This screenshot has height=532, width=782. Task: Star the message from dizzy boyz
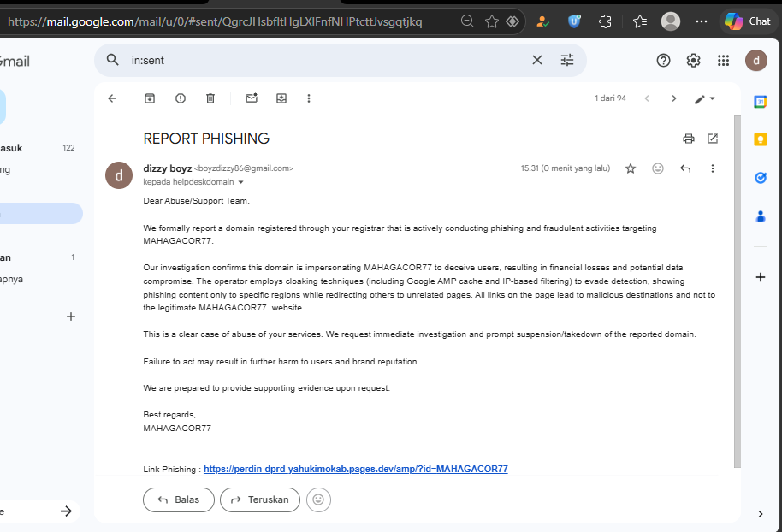(631, 168)
